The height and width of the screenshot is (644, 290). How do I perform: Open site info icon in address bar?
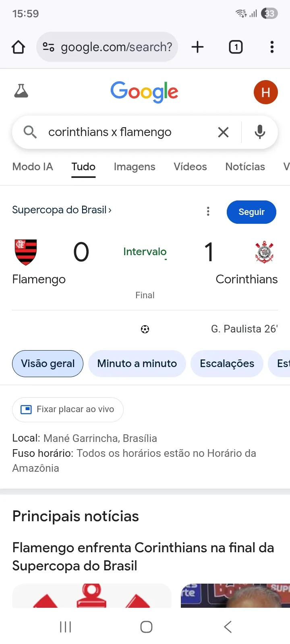(x=49, y=47)
